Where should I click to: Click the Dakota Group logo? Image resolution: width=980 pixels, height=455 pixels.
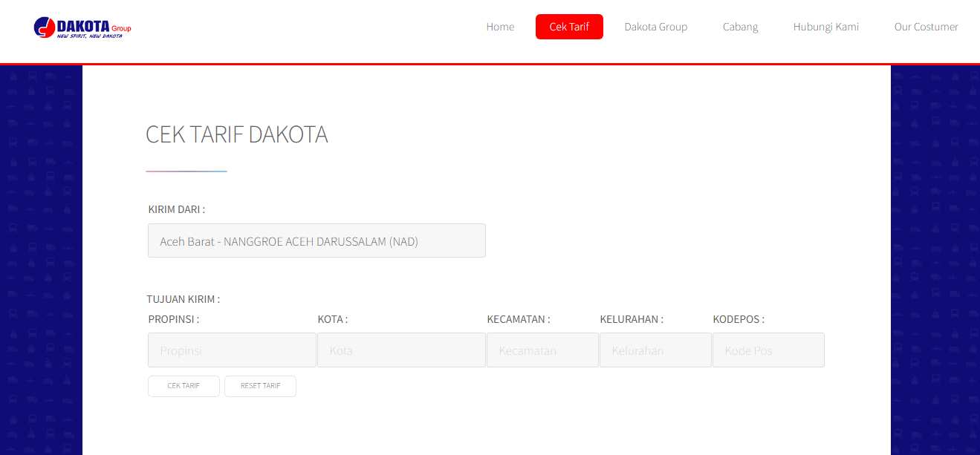click(82, 27)
